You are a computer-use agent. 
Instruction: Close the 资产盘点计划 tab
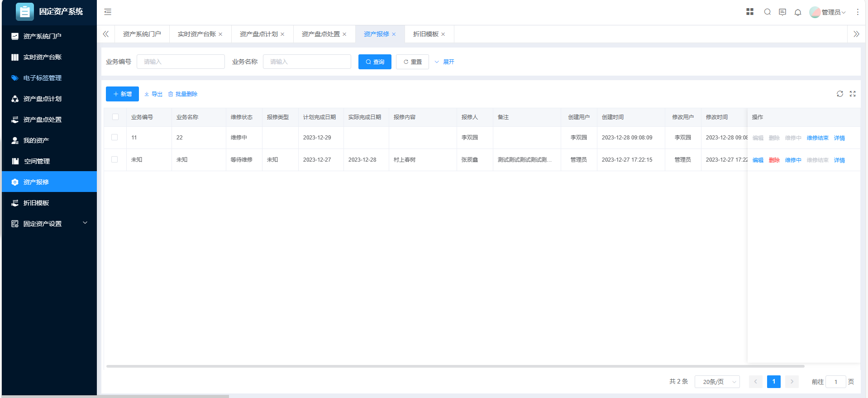click(282, 34)
